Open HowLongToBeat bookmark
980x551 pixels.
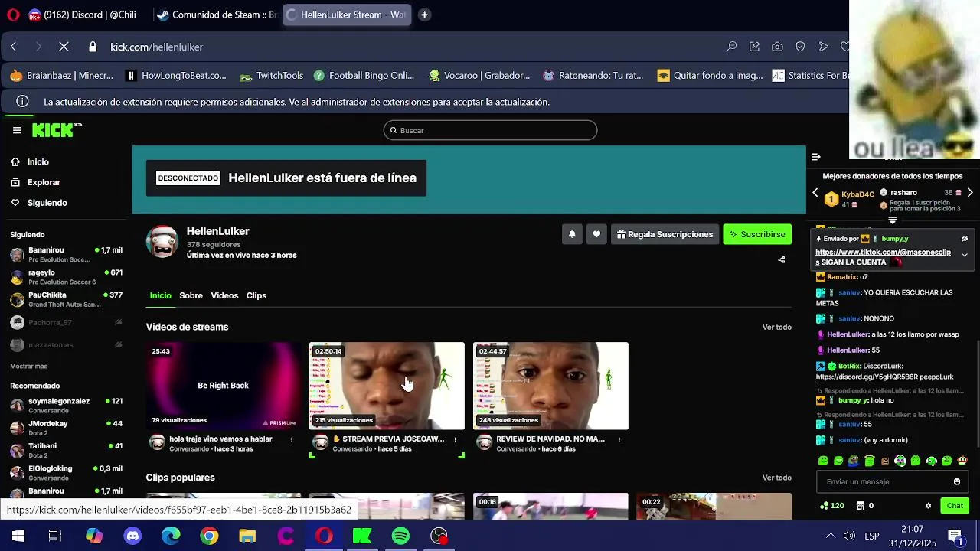[176, 76]
